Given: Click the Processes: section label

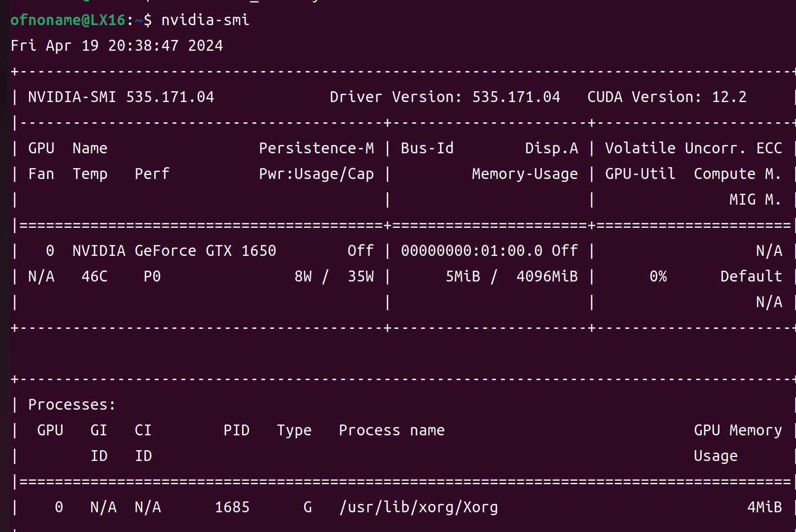Looking at the screenshot, I should point(72,405).
